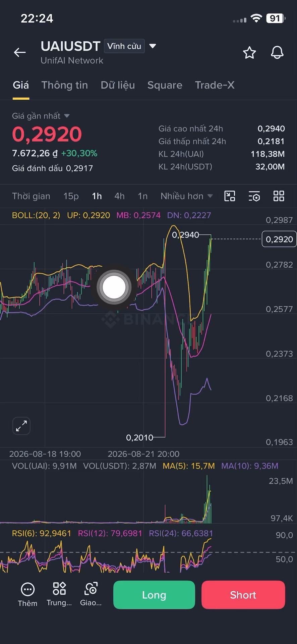The width and height of the screenshot is (297, 644).
Task: Open chart indicator settings icon
Action: [x=254, y=196]
